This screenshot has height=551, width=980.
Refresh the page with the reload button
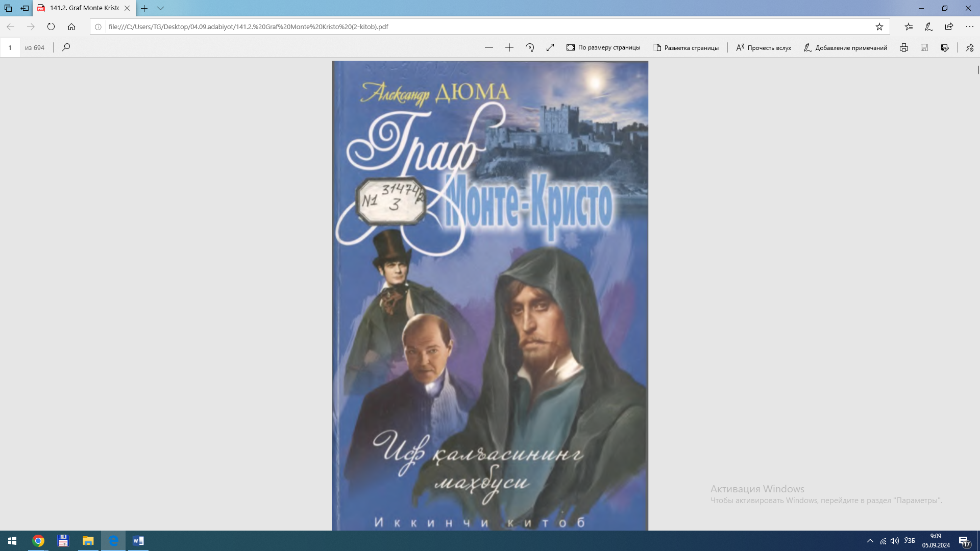pyautogui.click(x=51, y=27)
